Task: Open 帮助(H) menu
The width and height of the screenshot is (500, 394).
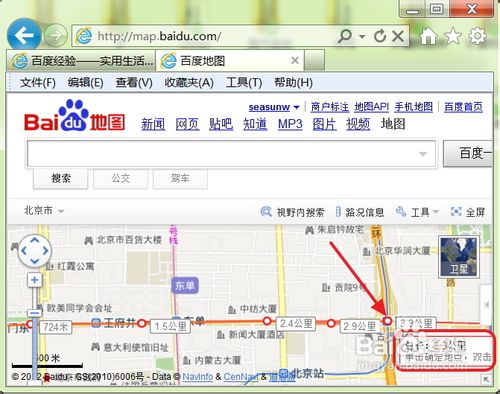Action: pyautogui.click(x=293, y=82)
